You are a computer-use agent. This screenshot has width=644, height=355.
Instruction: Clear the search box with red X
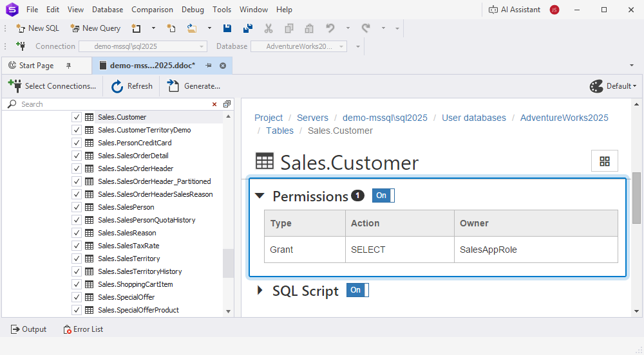[x=214, y=104]
